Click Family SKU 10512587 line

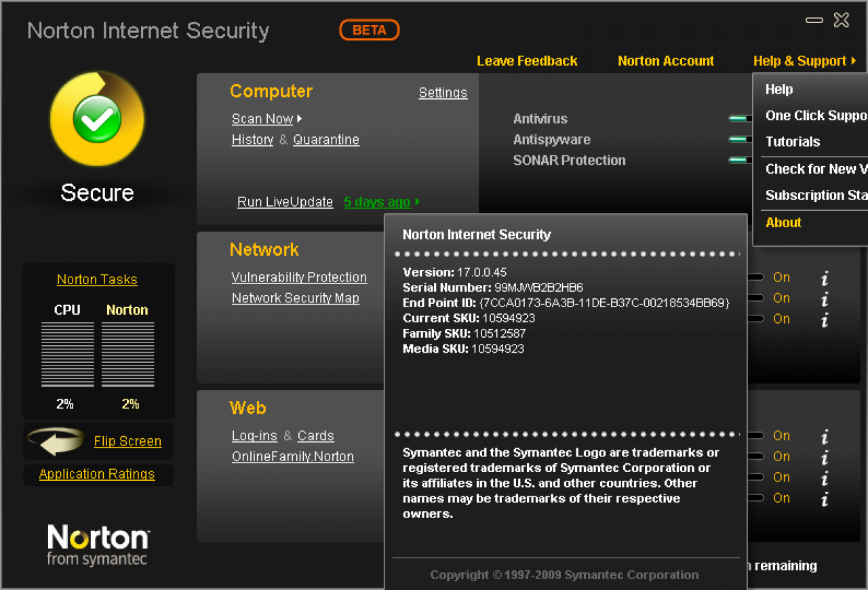point(465,334)
